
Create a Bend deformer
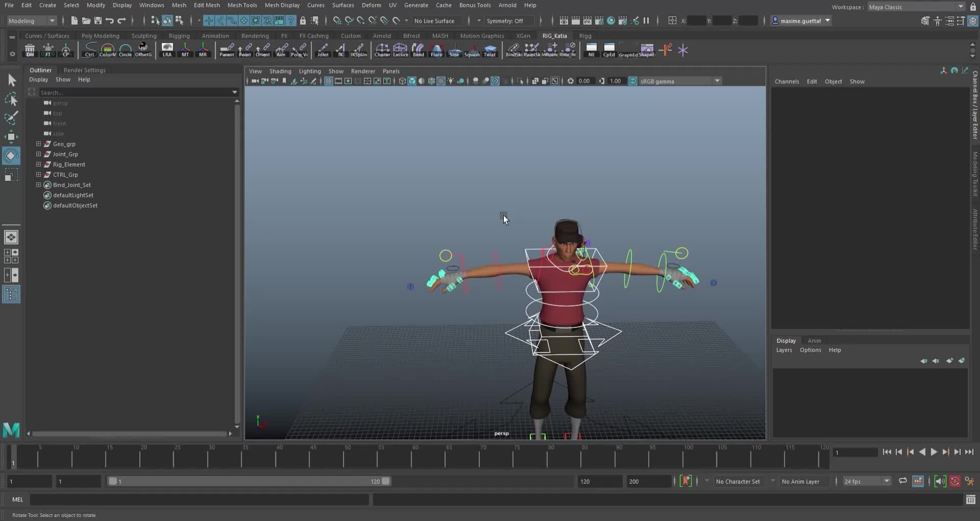pos(418,50)
